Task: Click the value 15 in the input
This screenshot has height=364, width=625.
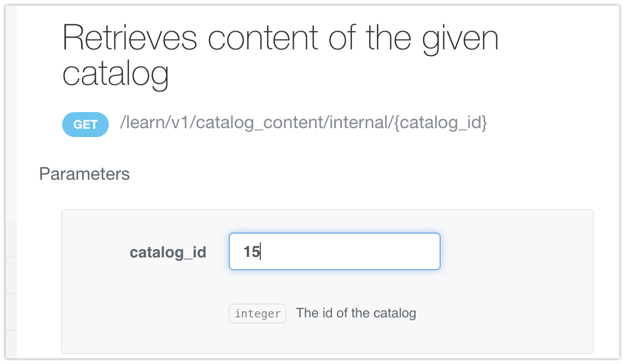Action: click(x=251, y=252)
